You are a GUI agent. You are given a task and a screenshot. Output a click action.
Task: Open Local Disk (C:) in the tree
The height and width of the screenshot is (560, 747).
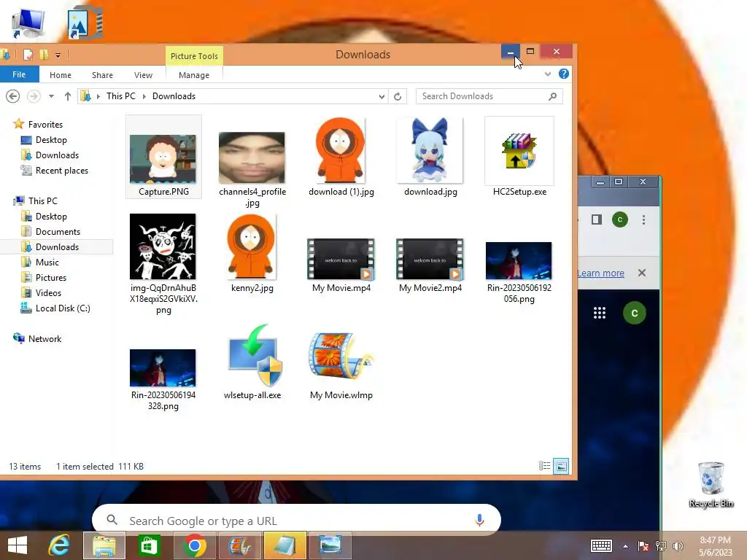coord(63,308)
